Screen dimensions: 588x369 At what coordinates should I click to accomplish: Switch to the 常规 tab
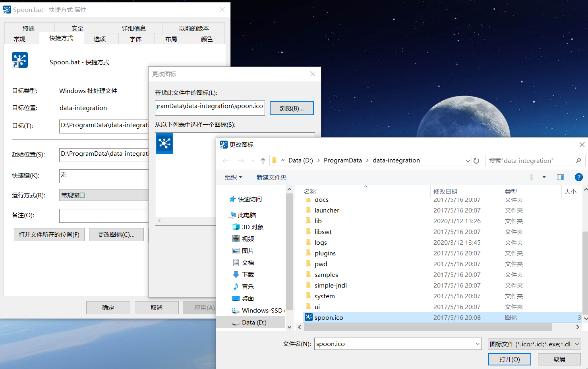19,39
